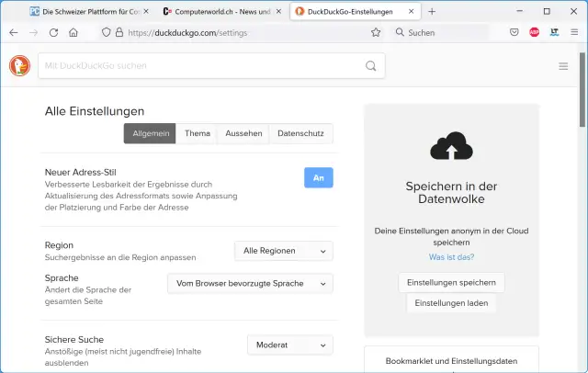Screen dimensions: 588x373
Task: Click the 'Einstellungen speichern' button
Action: point(451,282)
